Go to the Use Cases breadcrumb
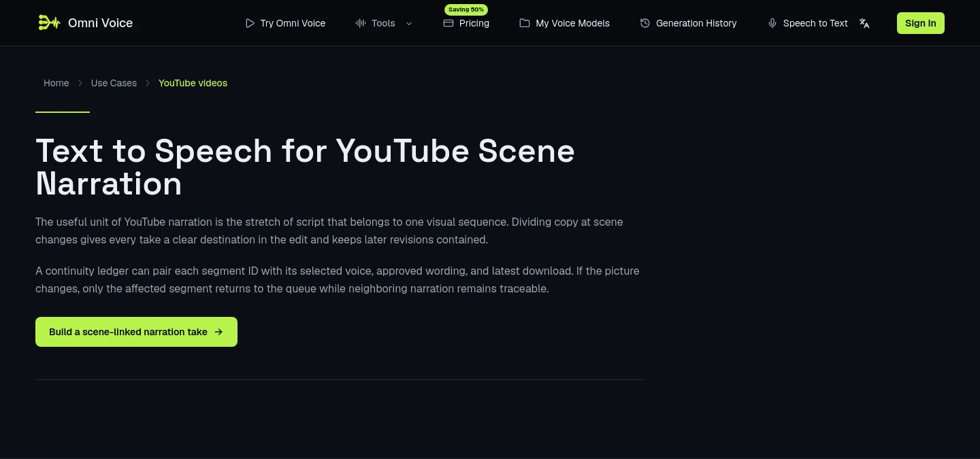The width and height of the screenshot is (980, 459). (114, 83)
